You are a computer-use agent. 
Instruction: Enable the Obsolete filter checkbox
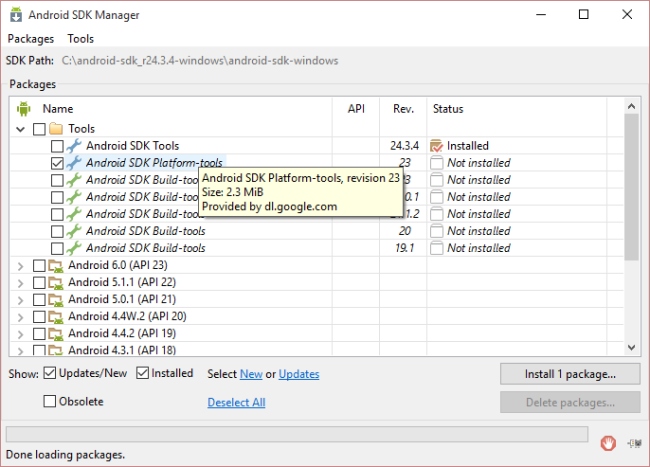click(50, 401)
